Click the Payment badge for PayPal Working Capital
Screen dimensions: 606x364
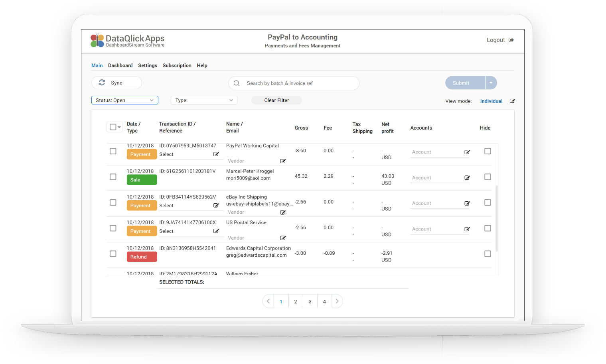142,154
